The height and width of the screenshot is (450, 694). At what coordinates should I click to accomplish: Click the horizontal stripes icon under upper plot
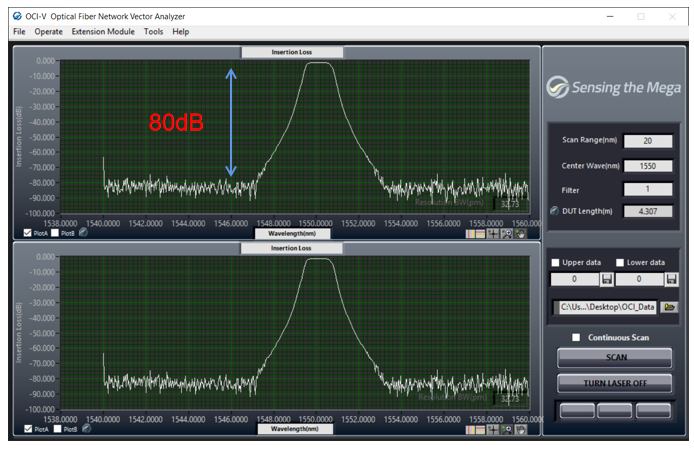pyautogui.click(x=480, y=234)
